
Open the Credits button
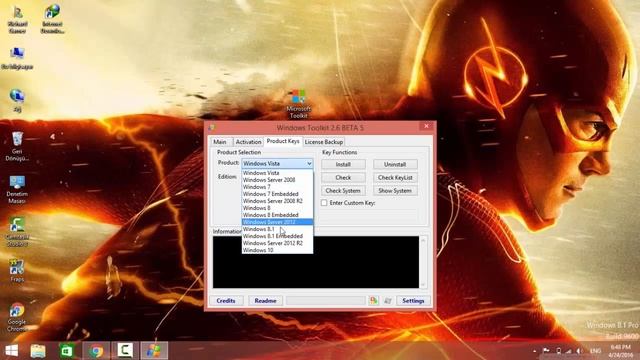(x=226, y=301)
